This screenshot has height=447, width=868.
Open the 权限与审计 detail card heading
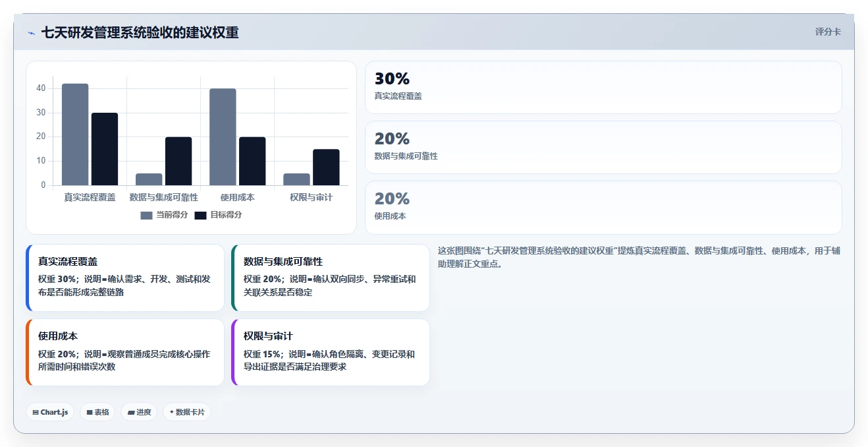[268, 336]
